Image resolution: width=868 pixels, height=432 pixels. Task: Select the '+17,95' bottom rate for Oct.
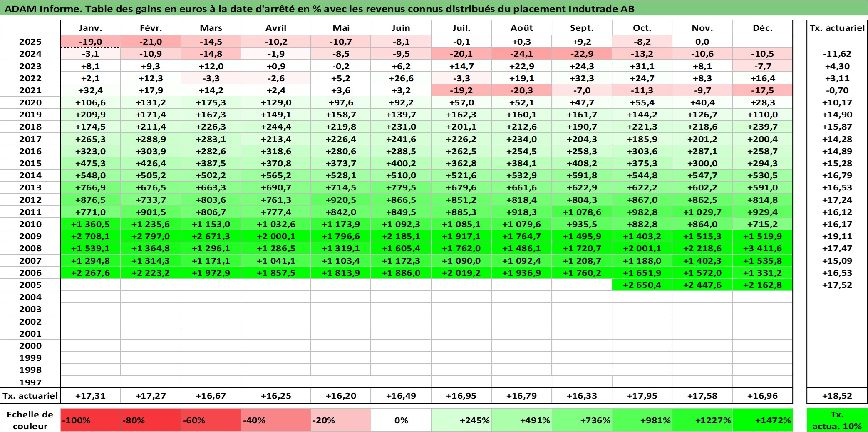[x=642, y=396]
